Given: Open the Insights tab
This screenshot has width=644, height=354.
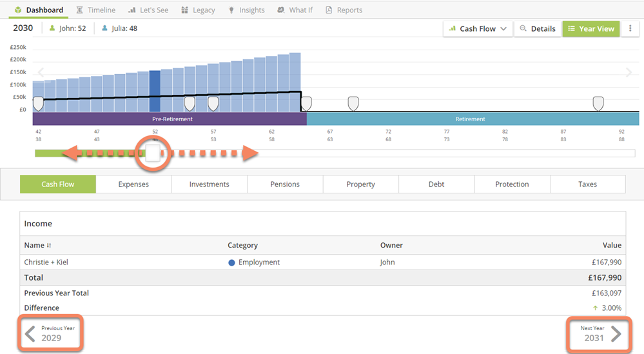Looking at the screenshot, I should click(x=246, y=10).
